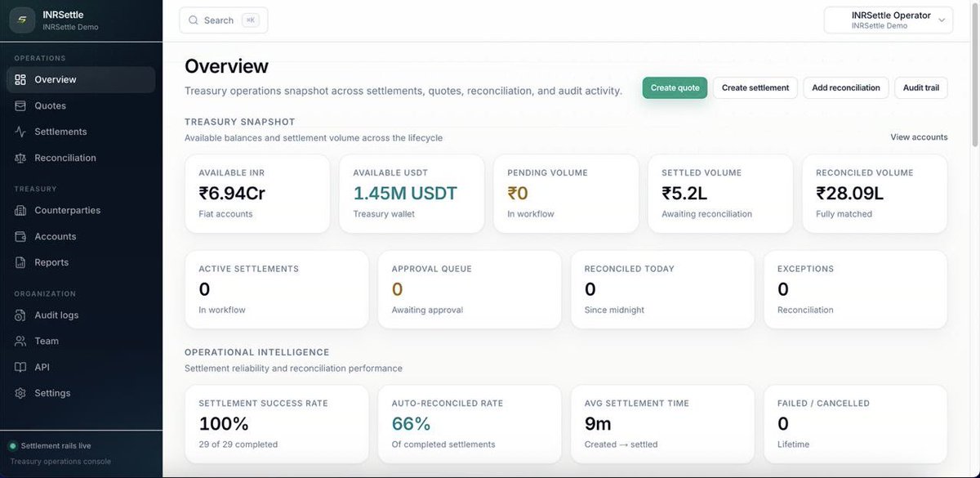This screenshot has height=478, width=980.
Task: Click the Avg Settlement Time 9m card
Action: (662, 425)
